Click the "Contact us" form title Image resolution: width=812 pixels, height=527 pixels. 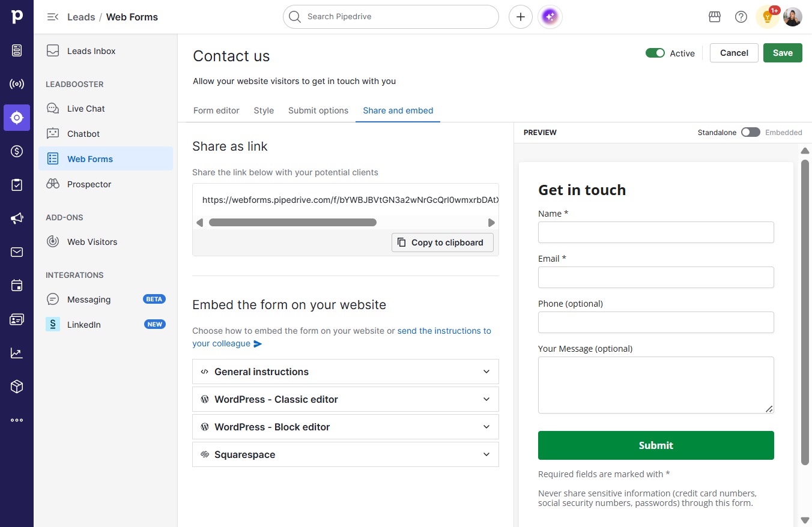coord(231,56)
